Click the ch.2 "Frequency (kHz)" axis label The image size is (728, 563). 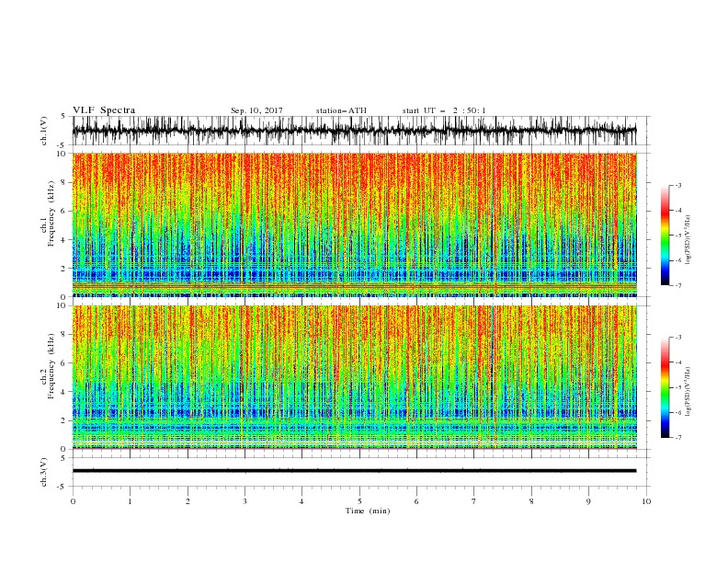click(51, 366)
